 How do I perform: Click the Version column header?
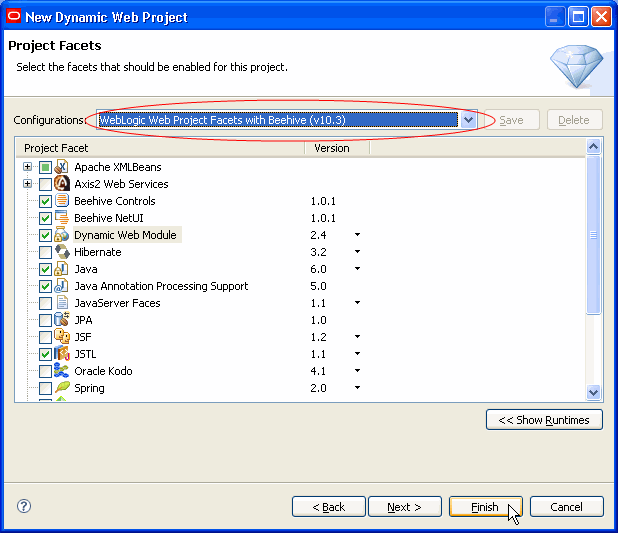tap(337, 148)
